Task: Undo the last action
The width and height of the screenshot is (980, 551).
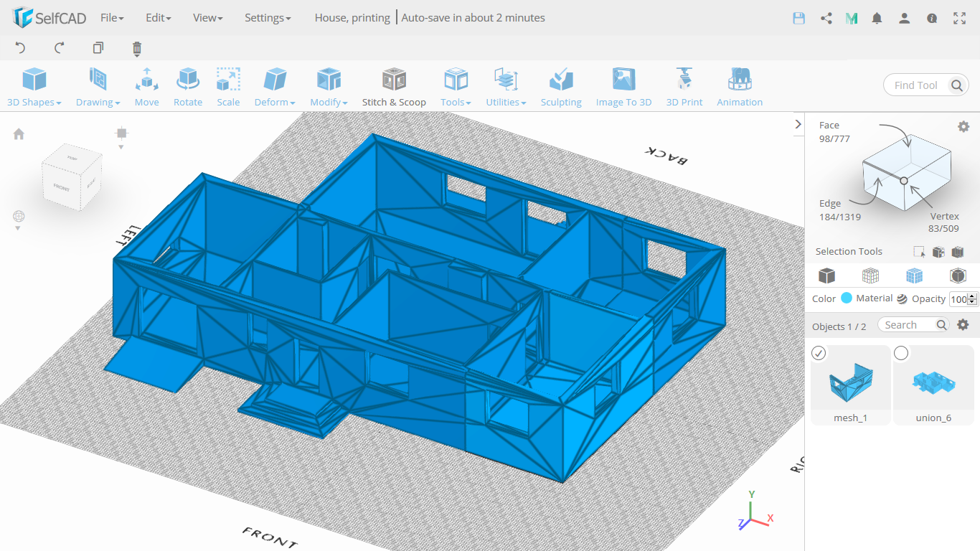Action: [x=20, y=48]
